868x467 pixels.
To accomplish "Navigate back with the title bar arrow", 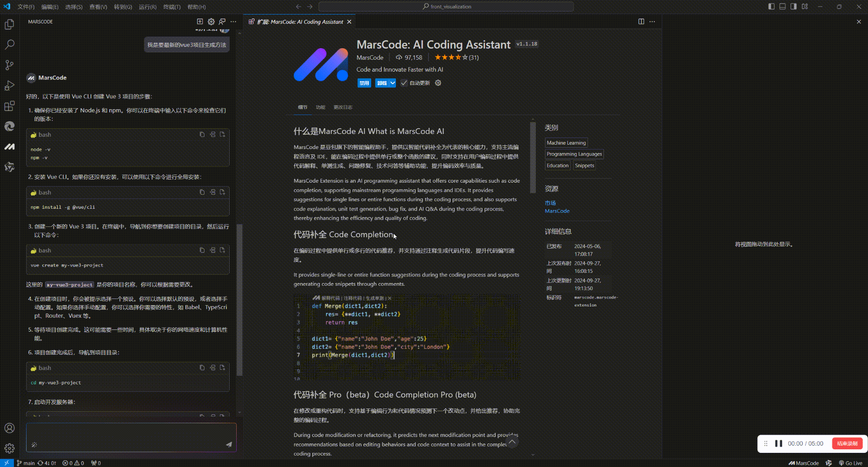I will tap(298, 7).
